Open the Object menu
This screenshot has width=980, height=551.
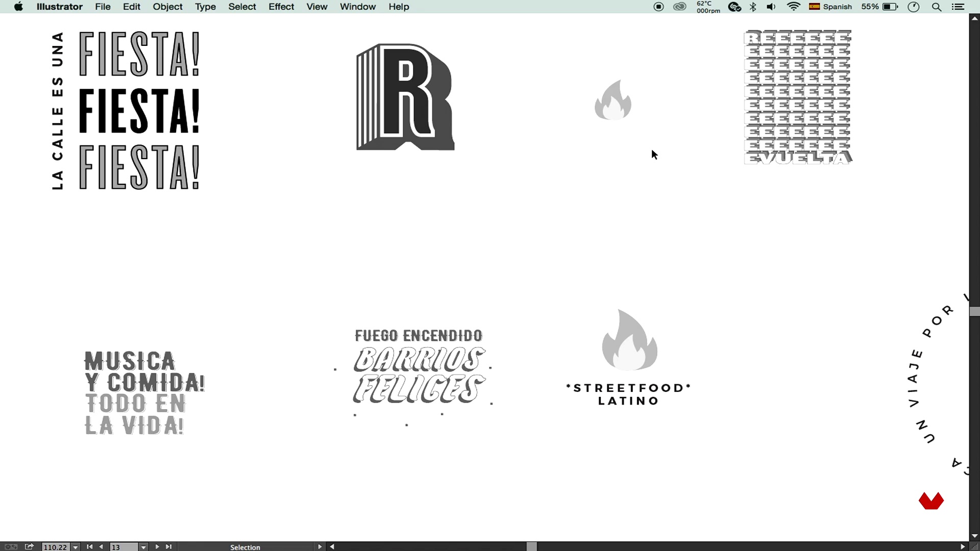point(167,7)
